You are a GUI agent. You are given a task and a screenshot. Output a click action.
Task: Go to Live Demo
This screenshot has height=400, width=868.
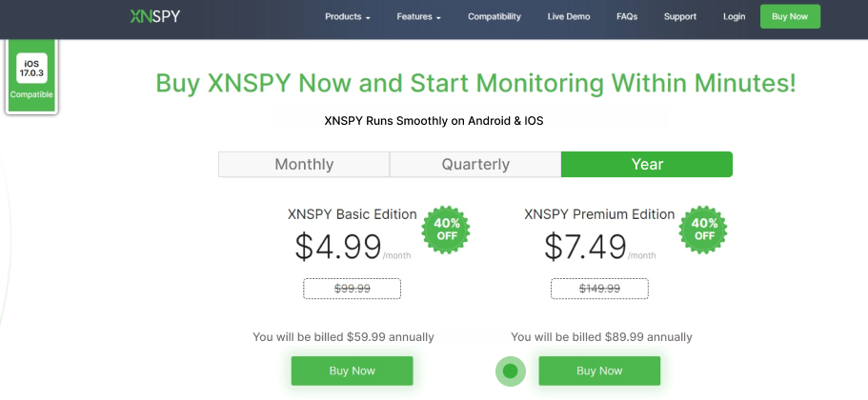pyautogui.click(x=569, y=17)
